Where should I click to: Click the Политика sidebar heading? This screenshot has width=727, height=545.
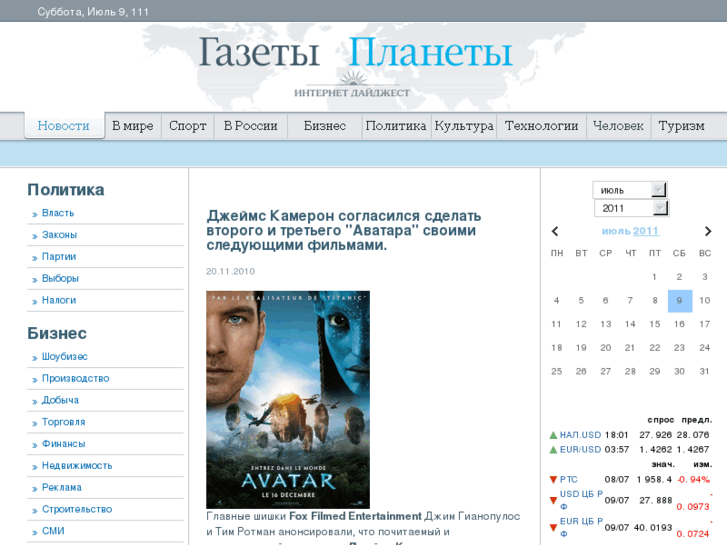[66, 190]
